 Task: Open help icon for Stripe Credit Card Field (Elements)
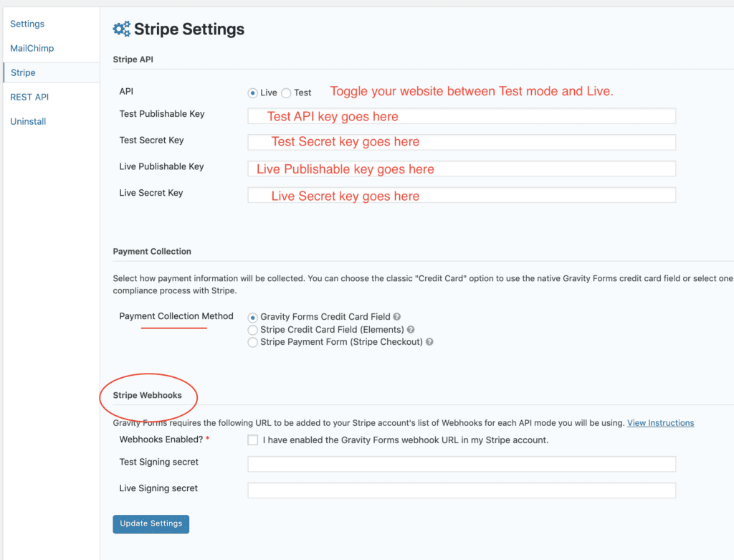click(411, 330)
